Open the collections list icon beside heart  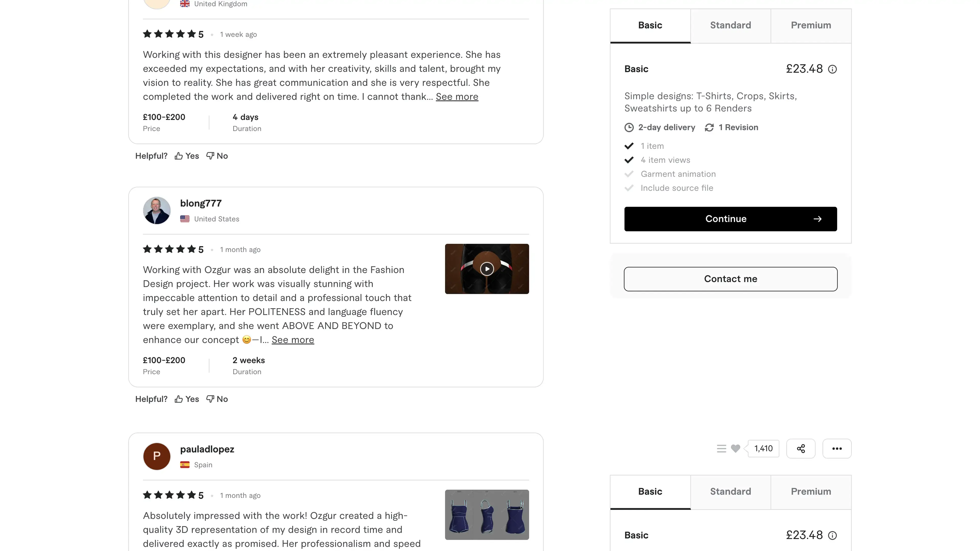tap(721, 449)
